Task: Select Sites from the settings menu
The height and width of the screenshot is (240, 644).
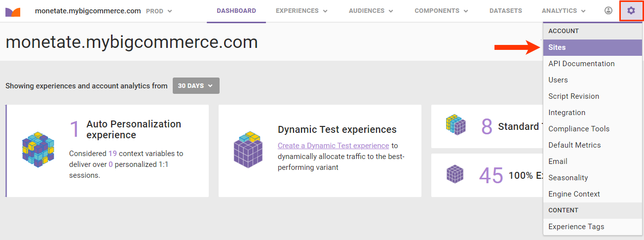Action: 557,47
